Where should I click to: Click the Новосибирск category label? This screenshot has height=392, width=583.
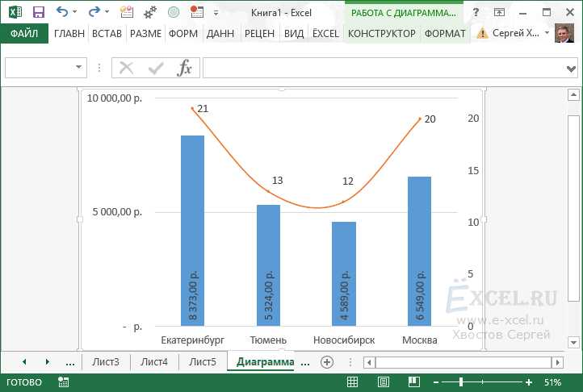344,340
